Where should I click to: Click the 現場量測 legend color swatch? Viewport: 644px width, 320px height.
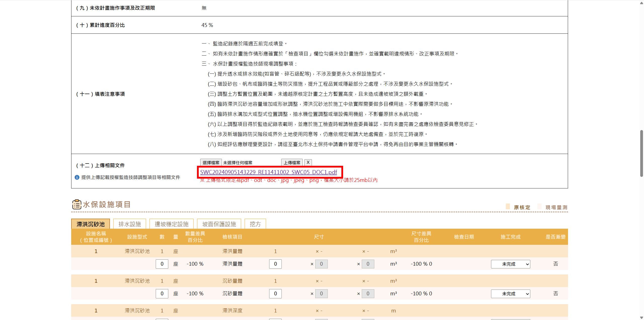tap(539, 207)
